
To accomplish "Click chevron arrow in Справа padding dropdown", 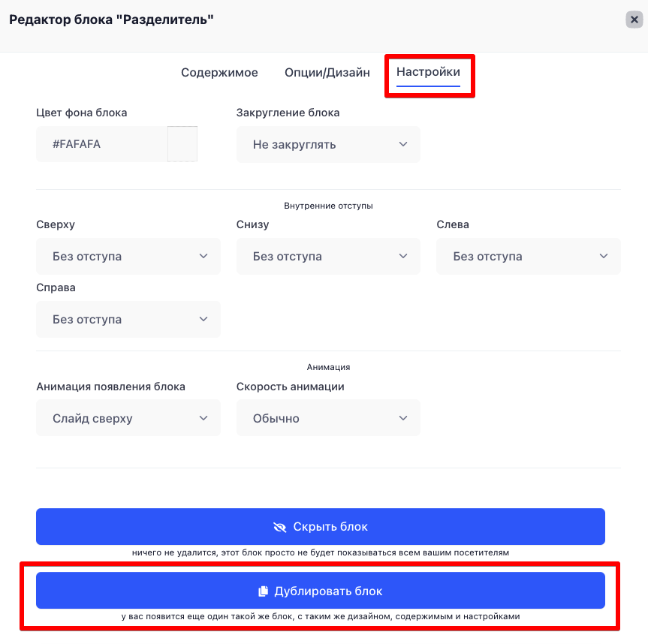I will click(203, 319).
